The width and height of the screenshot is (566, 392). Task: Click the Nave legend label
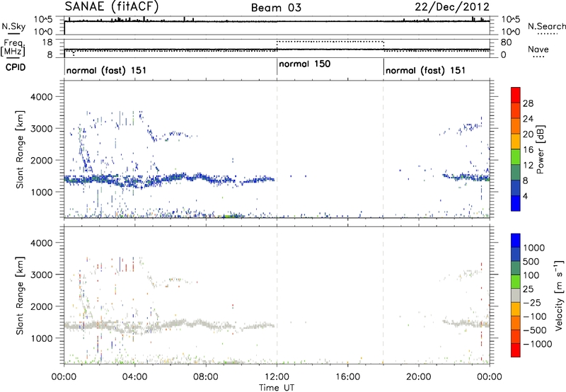coord(538,50)
